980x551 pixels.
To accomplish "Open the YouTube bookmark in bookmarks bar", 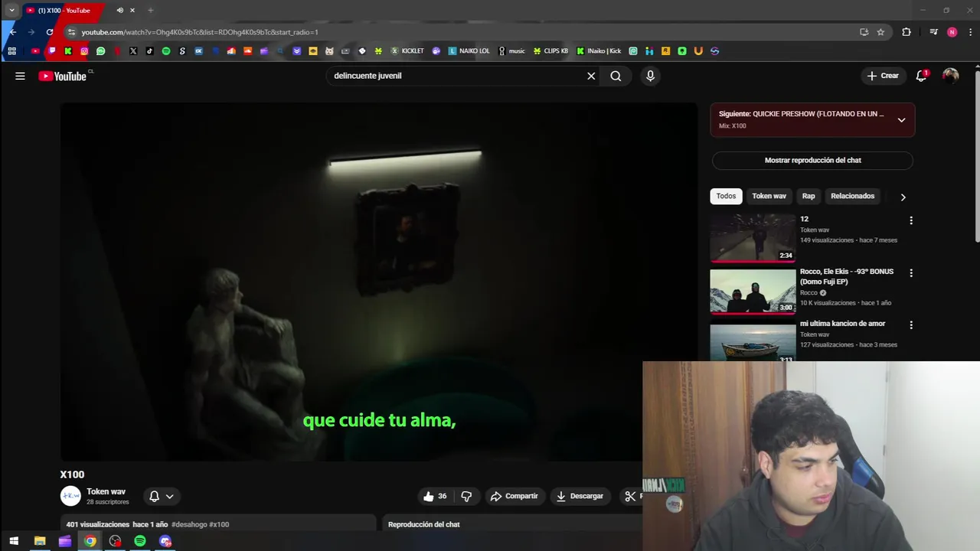I will [35, 51].
